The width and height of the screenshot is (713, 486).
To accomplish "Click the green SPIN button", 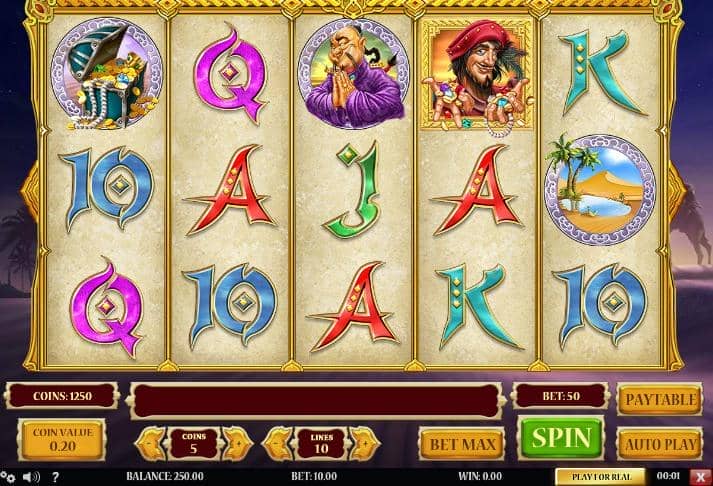I will click(x=561, y=438).
